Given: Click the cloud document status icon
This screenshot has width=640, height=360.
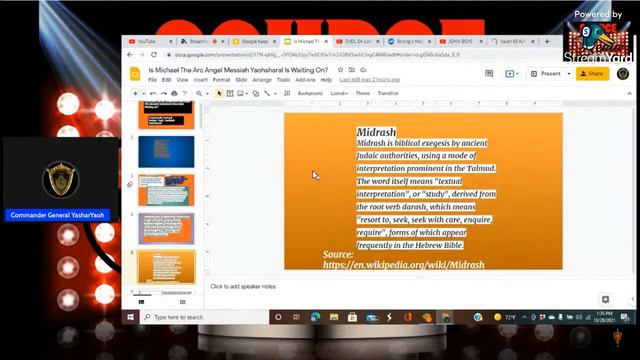Looking at the screenshot, I should [x=363, y=70].
